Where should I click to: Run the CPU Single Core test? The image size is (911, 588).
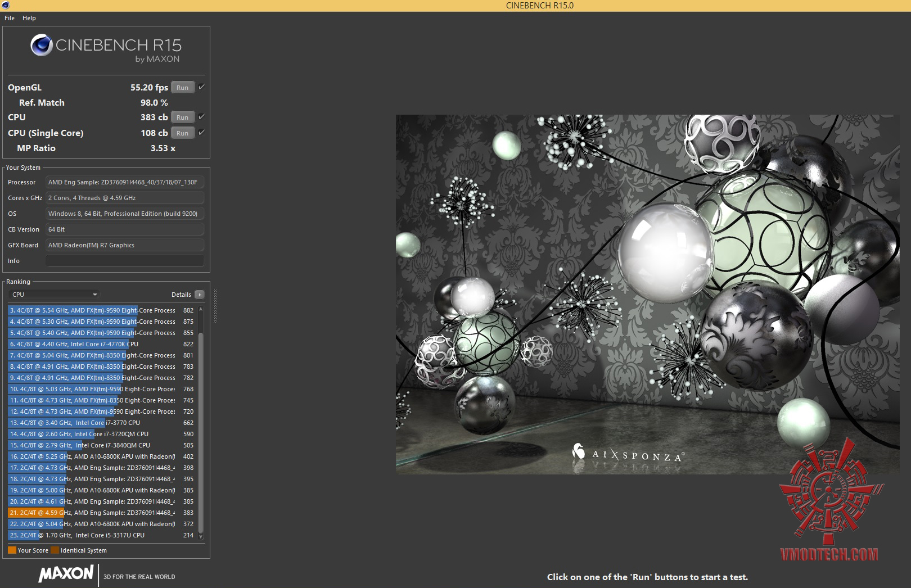click(183, 133)
